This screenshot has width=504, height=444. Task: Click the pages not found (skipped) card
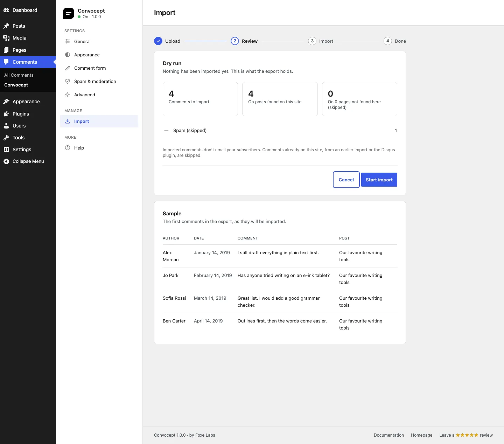(359, 99)
